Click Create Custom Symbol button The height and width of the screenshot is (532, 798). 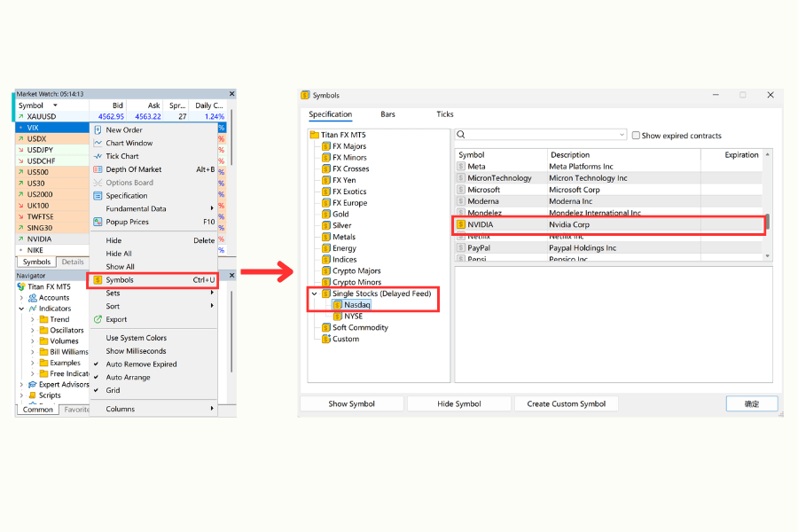tap(567, 403)
